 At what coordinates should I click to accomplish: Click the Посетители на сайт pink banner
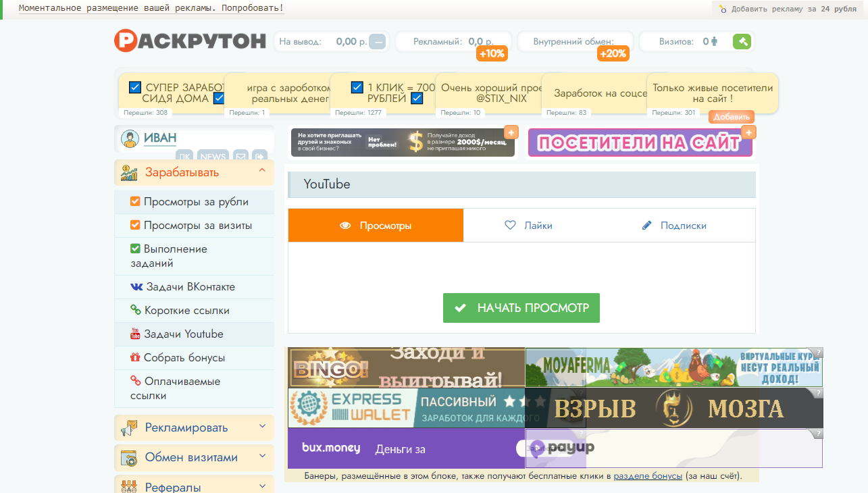click(x=640, y=142)
